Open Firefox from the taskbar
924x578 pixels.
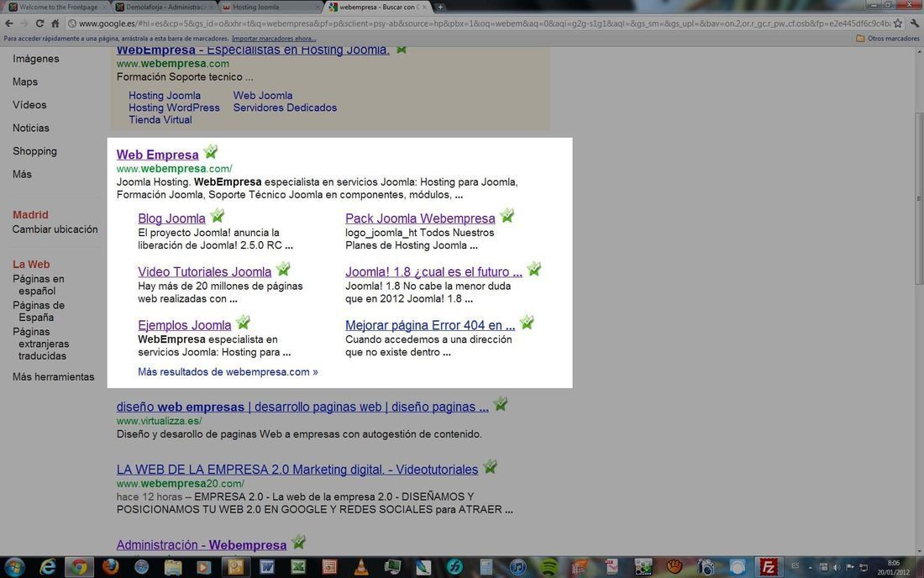pos(110,567)
